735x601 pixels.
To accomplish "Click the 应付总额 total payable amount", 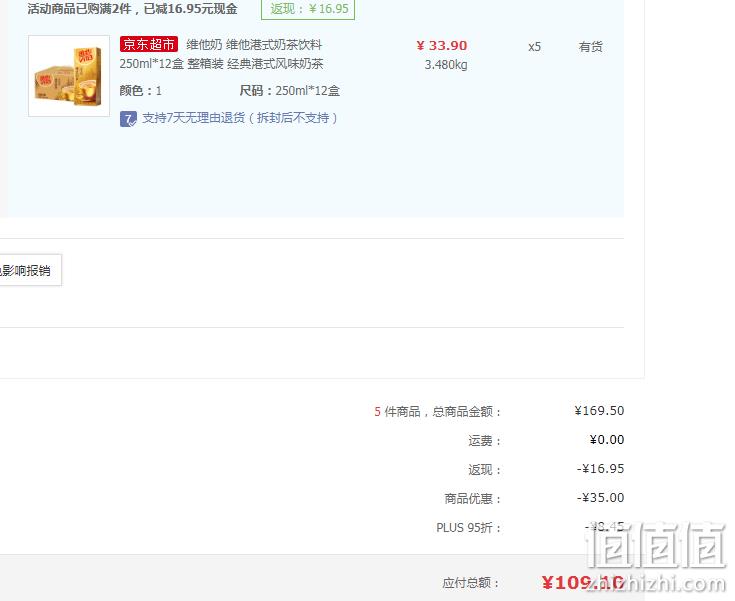I will click(x=583, y=583).
